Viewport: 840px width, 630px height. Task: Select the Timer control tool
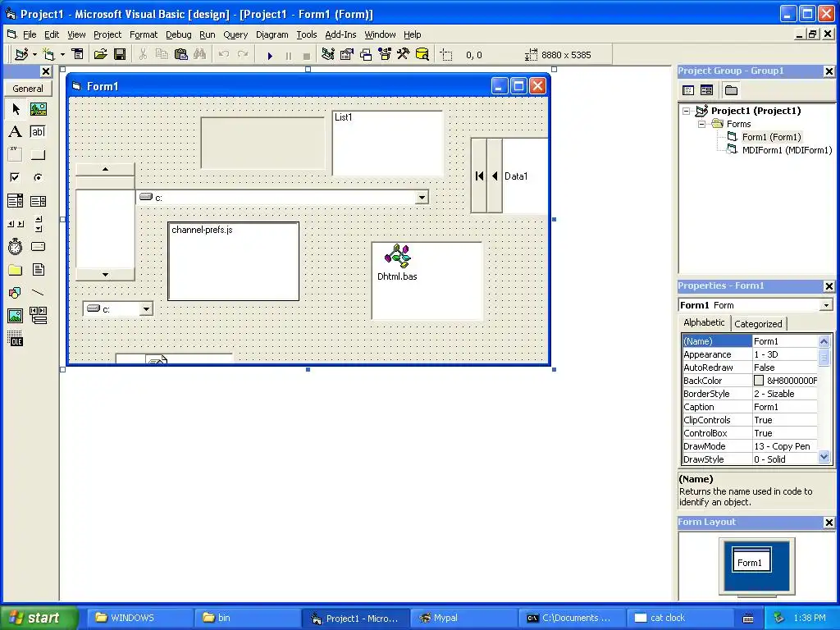[16, 247]
